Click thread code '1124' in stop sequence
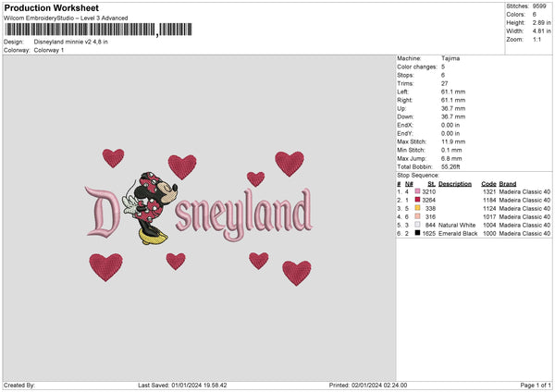Image resolution: width=555 pixels, height=392 pixels. click(x=489, y=208)
